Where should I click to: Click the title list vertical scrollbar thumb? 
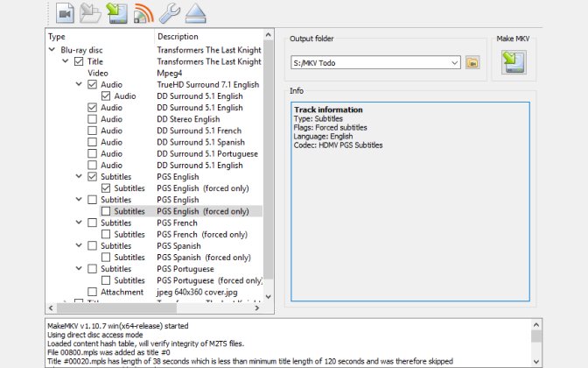coord(268,159)
